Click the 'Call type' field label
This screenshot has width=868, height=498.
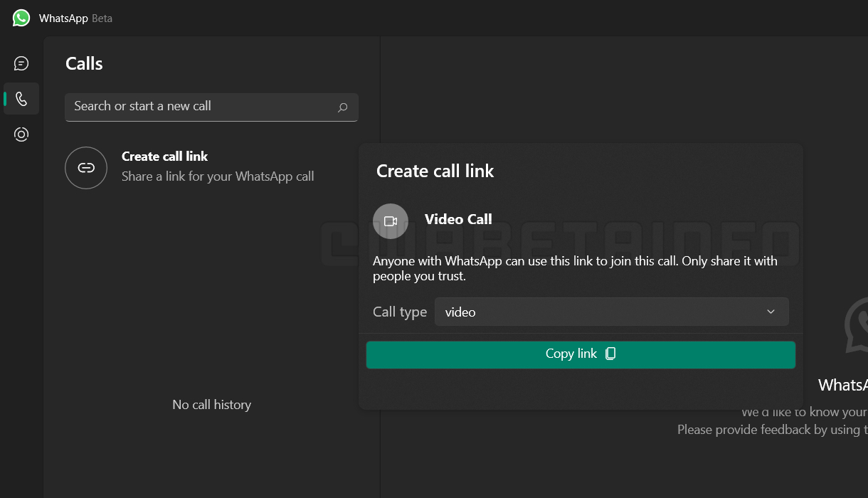[399, 312]
